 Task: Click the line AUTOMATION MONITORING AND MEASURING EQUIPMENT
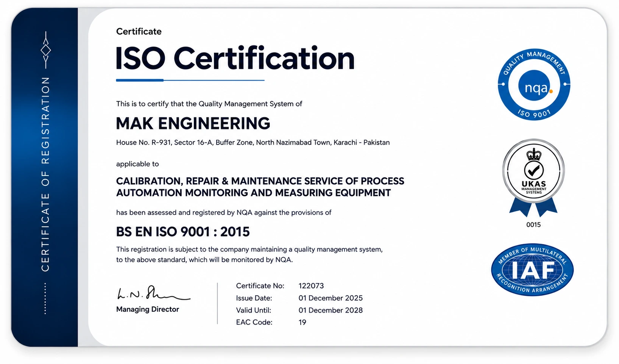click(253, 193)
